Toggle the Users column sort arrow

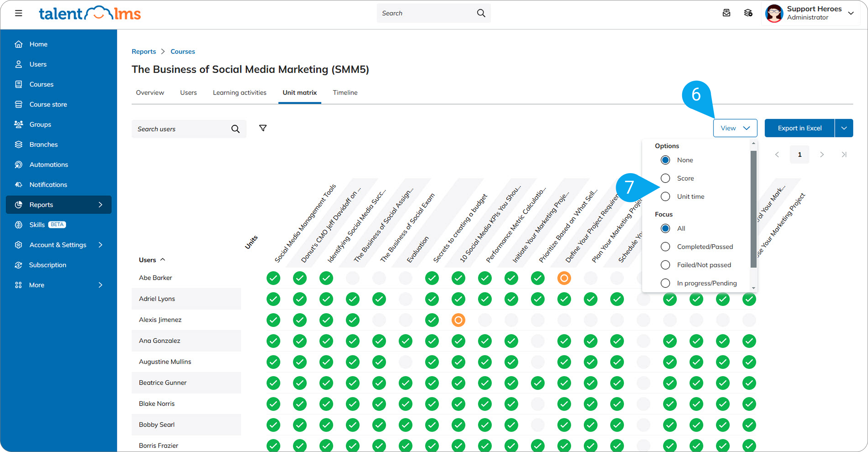point(163,260)
